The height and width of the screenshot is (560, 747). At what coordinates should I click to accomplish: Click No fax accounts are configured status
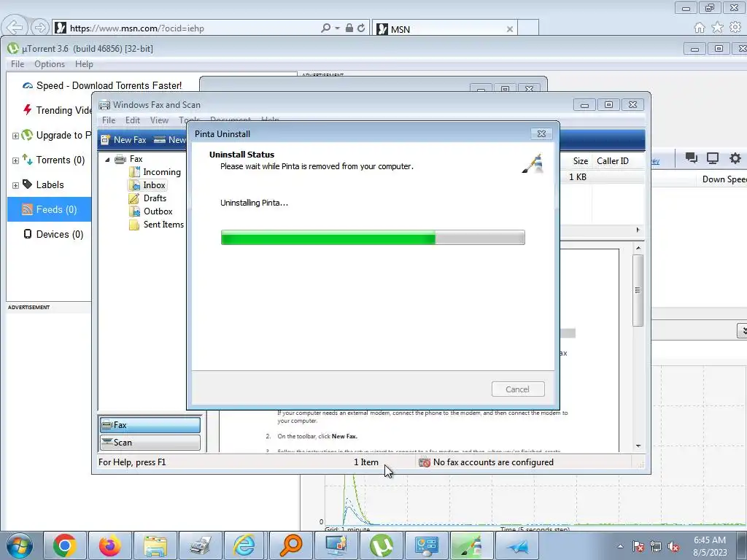(493, 462)
